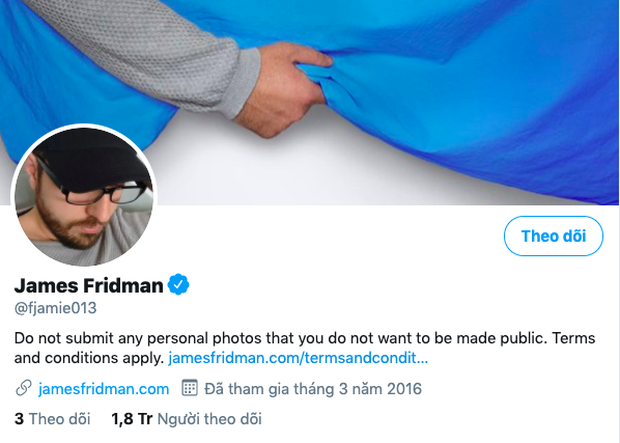Click the following count number "3"

[19, 418]
